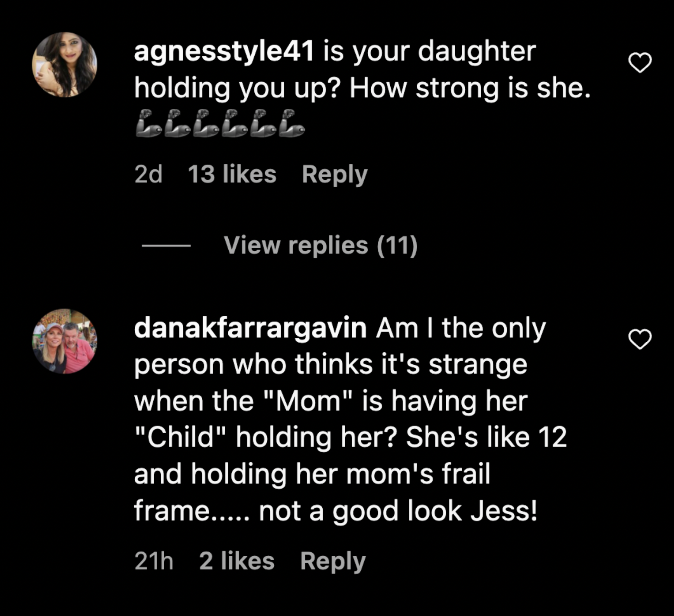Click the first flexed bicep emoji
The image size is (674, 616).
click(x=149, y=123)
